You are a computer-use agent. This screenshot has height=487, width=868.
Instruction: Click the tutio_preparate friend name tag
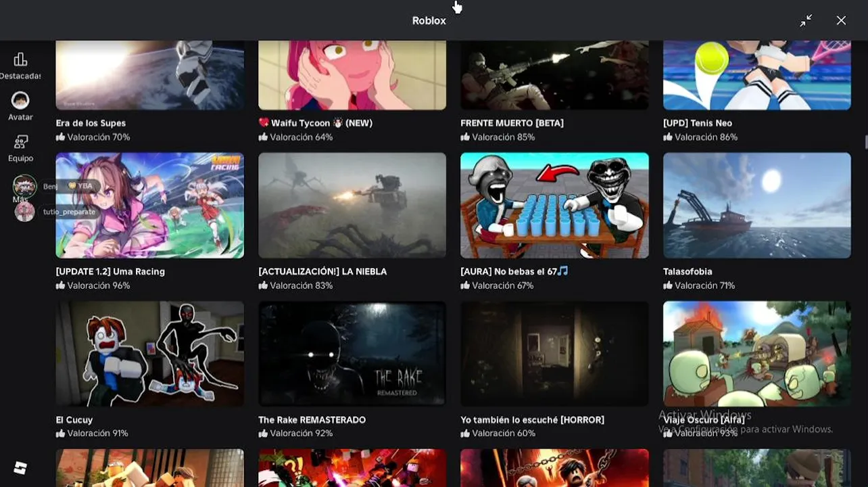[x=69, y=212]
